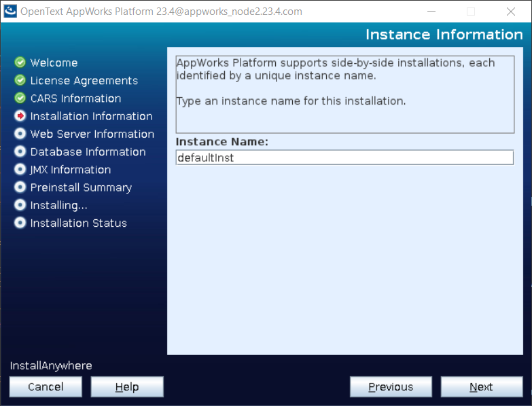Viewport: 532px width, 406px height.
Task: Click the green checkmark icon beside Welcome
Action: coord(20,62)
